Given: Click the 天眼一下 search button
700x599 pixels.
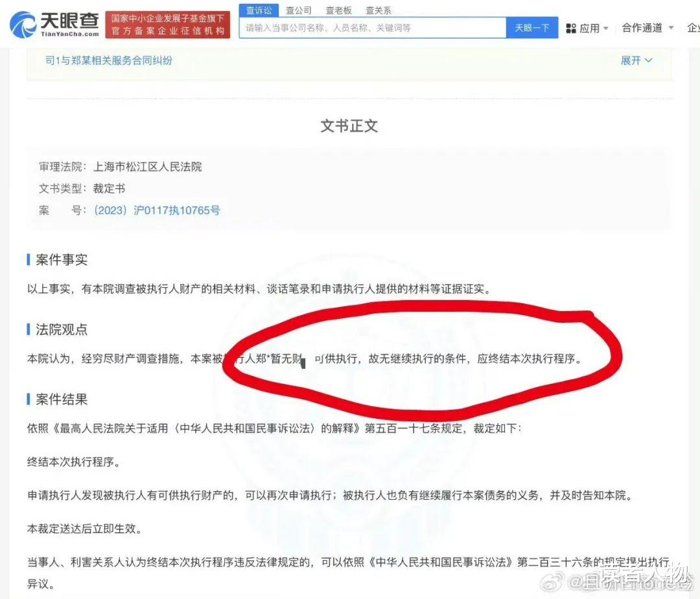Looking at the screenshot, I should pyautogui.click(x=531, y=28).
